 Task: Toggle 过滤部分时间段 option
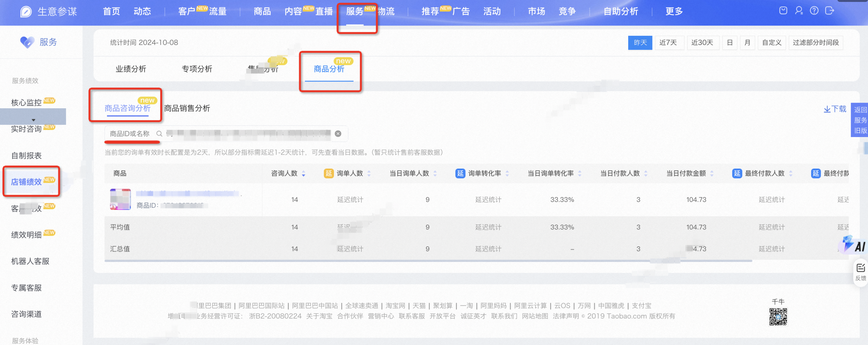click(x=816, y=43)
